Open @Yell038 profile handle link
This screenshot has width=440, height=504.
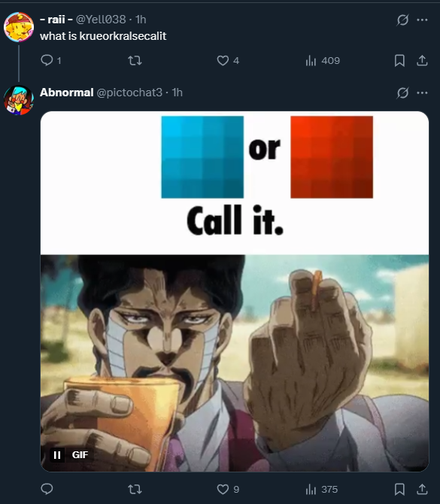tap(101, 20)
